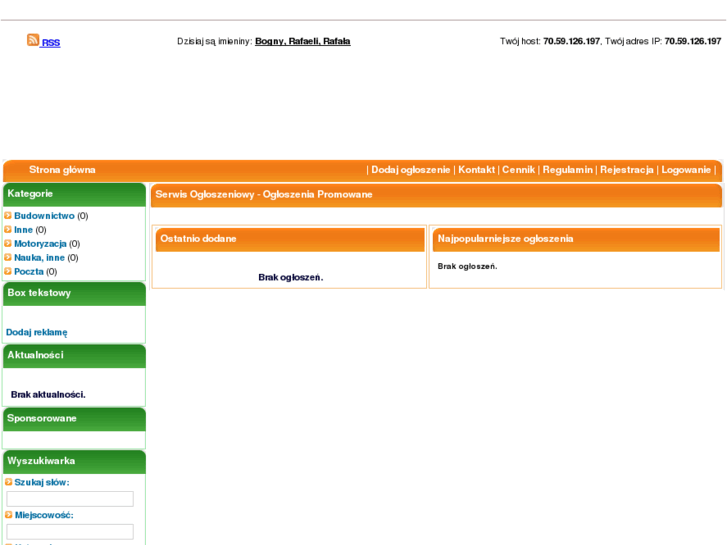This screenshot has height=545, width=727.
Task: Open Dodaj ogłoszenie in the navigation bar
Action: [410, 170]
